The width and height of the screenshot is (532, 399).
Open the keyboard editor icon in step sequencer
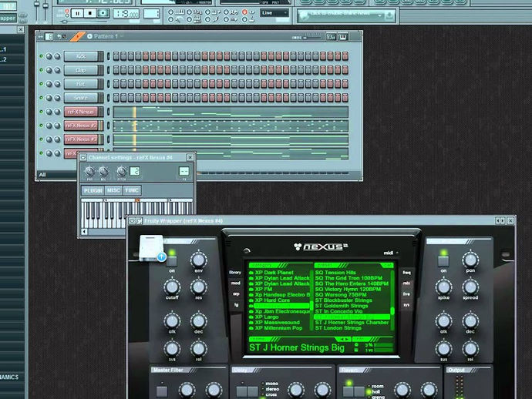point(343,37)
